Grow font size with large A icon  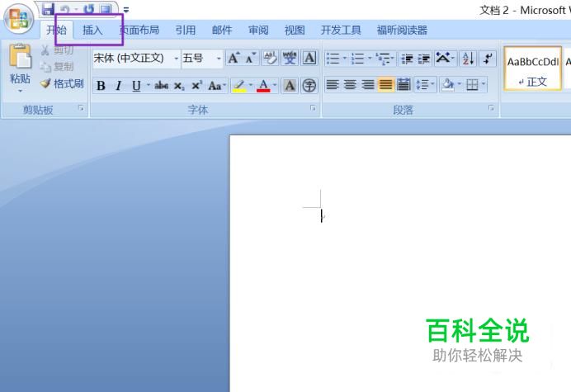pos(233,59)
